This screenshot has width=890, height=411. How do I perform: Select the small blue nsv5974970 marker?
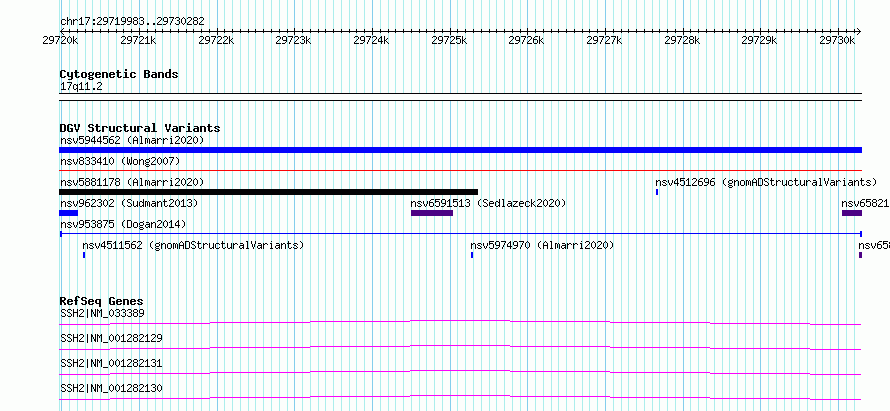pos(472,255)
